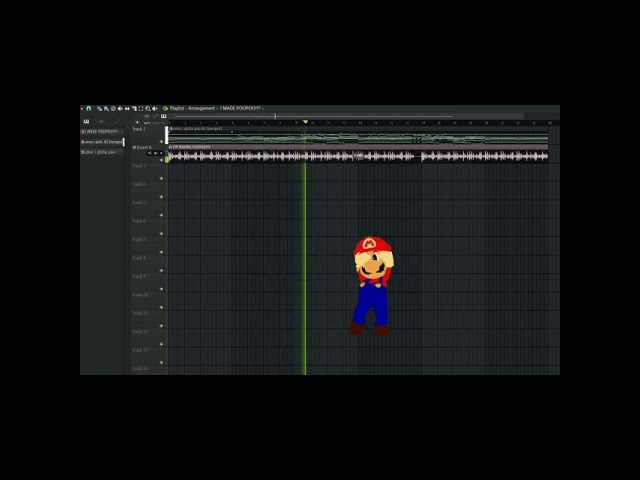Click plus icon above Track 1

(137, 122)
